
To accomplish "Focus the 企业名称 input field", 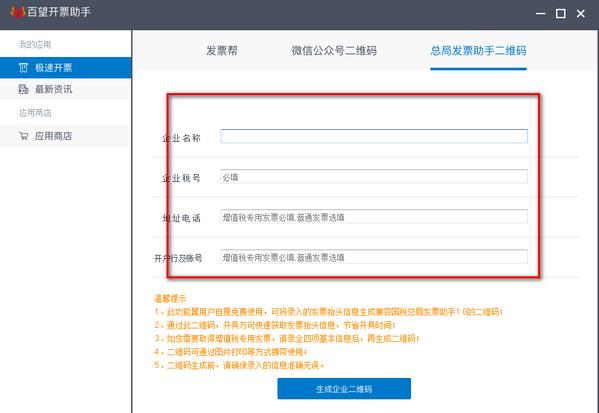I will coord(374,136).
